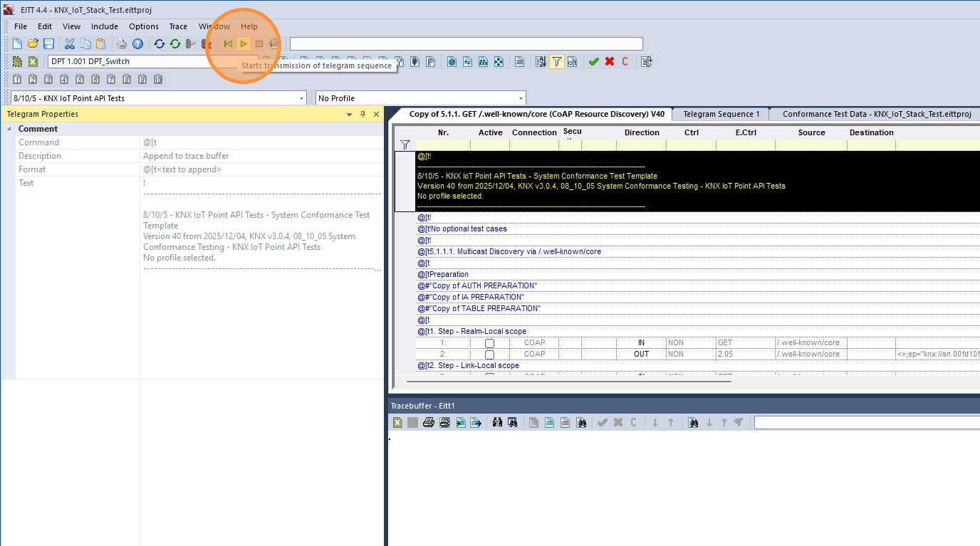Click the Excel icon in the Tracebuffer toolbar
Screen dimensions: 980x546
coord(397,423)
